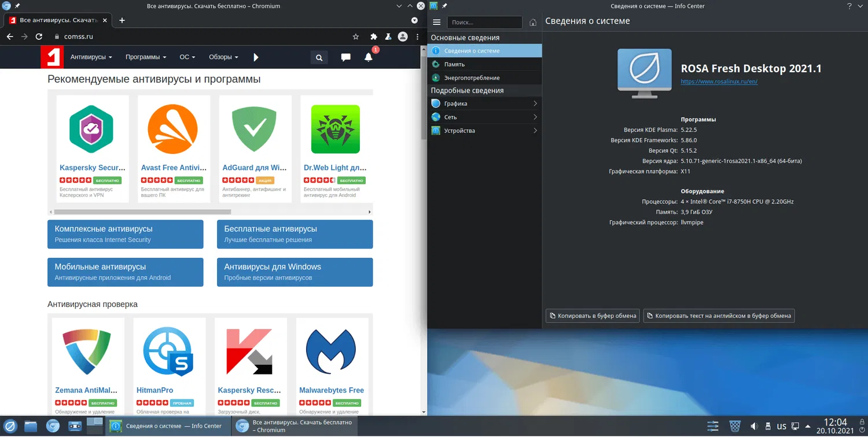This screenshot has width=868, height=437.
Task: Open 'Мобильные антивирусы' tile
Action: tap(126, 272)
